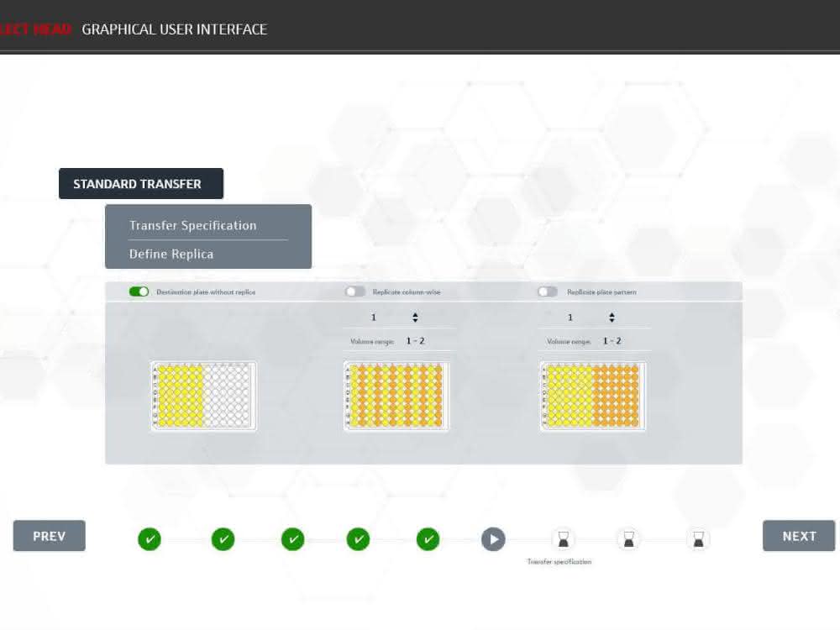Click Volume range 1 - 2 under column-wise

[x=388, y=341]
